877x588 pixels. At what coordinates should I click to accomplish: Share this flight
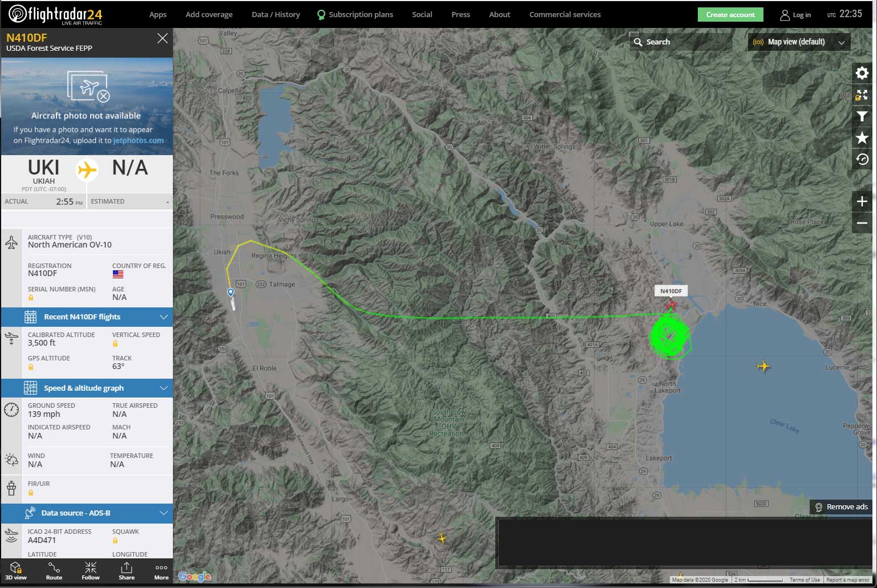[127, 571]
